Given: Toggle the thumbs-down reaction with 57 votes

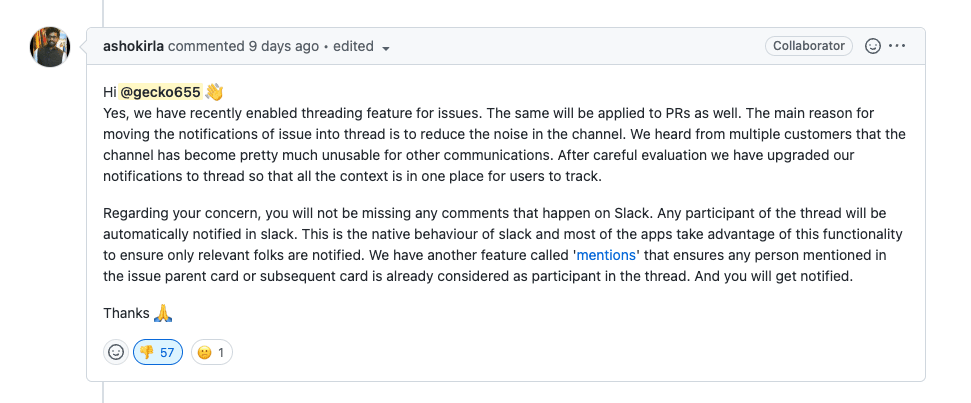Looking at the screenshot, I should pos(158,352).
